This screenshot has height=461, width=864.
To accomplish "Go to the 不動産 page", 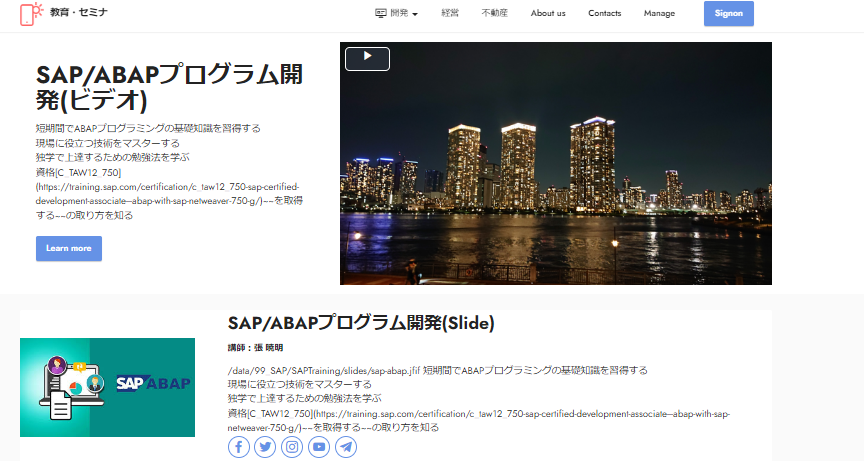I will [x=494, y=14].
